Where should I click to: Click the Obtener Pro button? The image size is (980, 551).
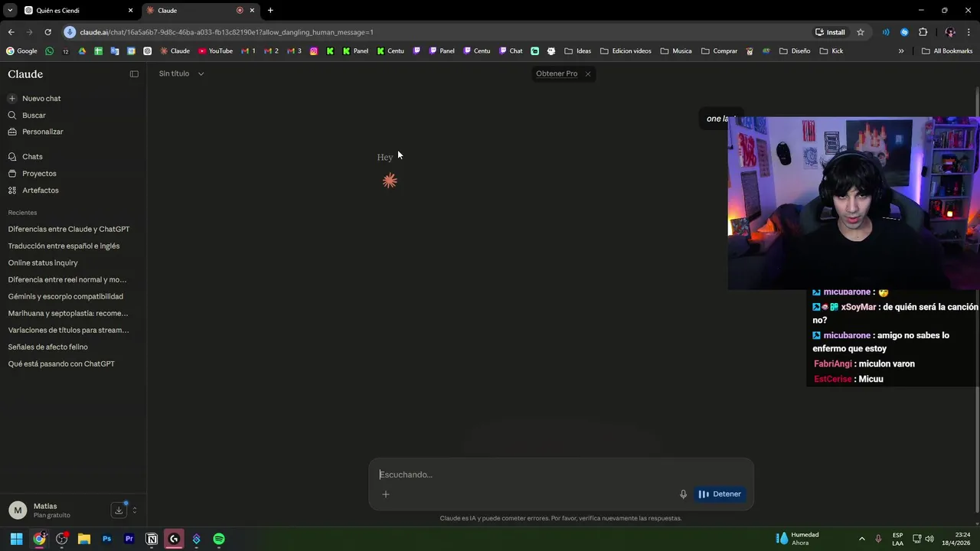[x=557, y=73]
